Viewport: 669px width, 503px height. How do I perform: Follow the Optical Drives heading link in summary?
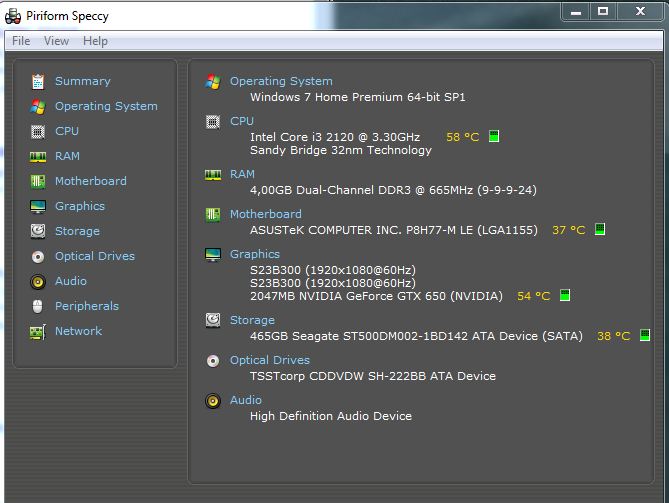tap(270, 360)
